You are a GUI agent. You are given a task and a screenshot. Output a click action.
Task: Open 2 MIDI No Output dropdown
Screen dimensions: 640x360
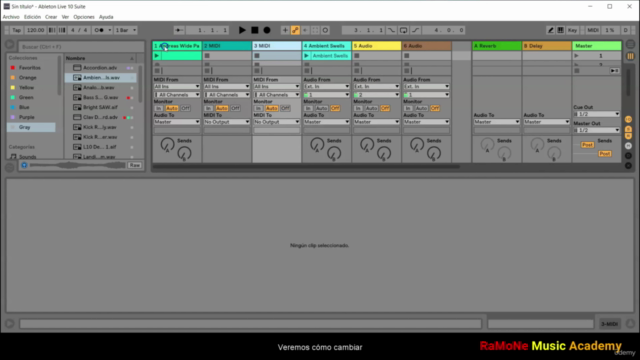tap(227, 122)
